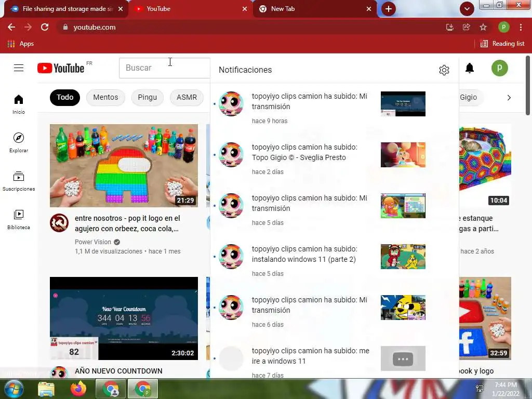Bookmark this page with the star icon
Image resolution: width=532 pixels, height=399 pixels.
[x=483, y=27]
